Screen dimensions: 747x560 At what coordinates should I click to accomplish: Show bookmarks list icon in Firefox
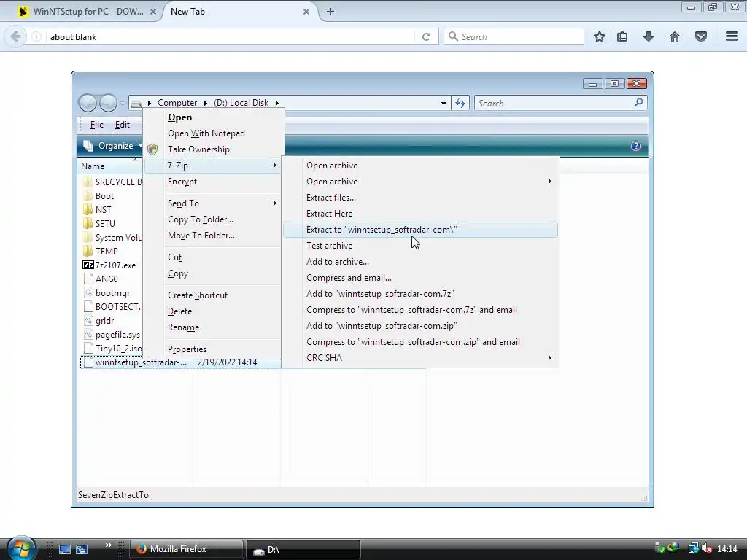(622, 36)
